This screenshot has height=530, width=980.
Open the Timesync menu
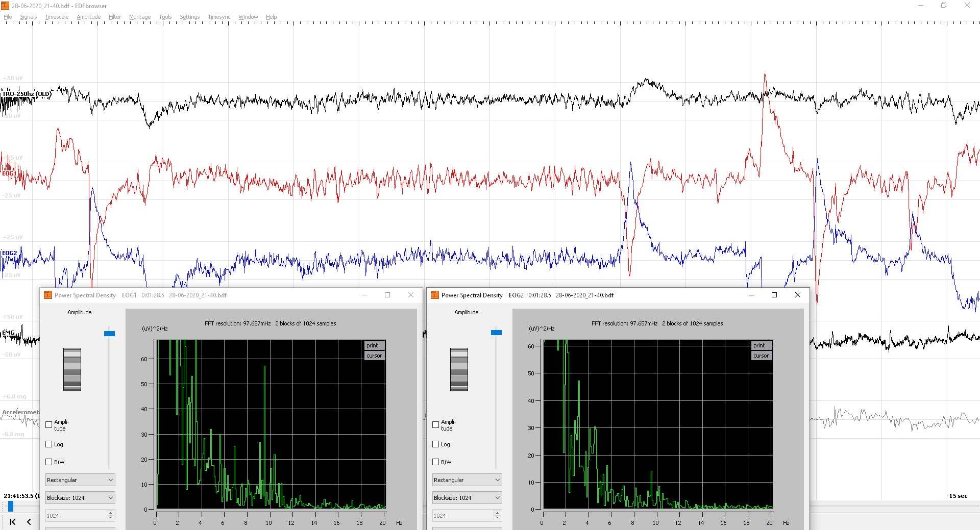219,17
